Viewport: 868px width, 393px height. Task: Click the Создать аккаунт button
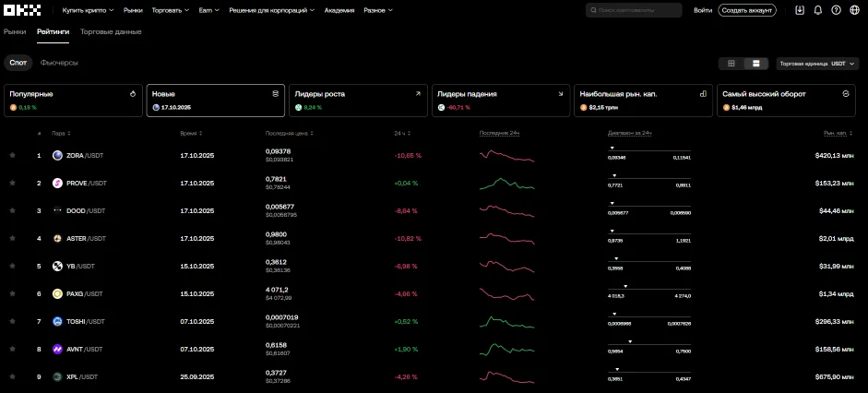click(x=747, y=10)
